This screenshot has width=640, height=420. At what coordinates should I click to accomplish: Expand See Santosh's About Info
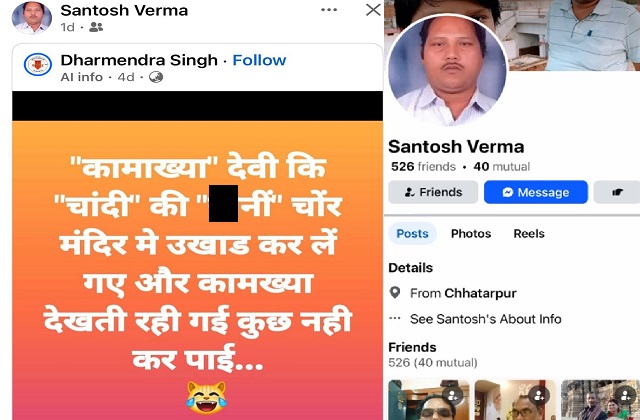(x=486, y=319)
